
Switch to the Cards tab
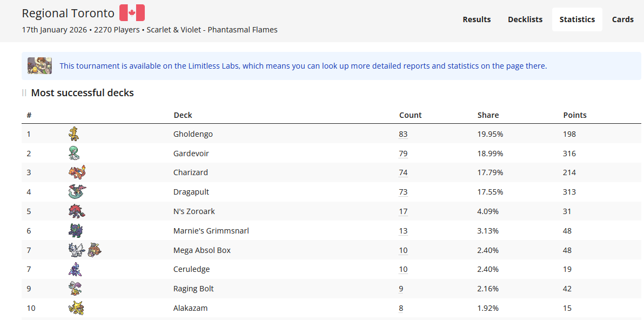click(623, 19)
